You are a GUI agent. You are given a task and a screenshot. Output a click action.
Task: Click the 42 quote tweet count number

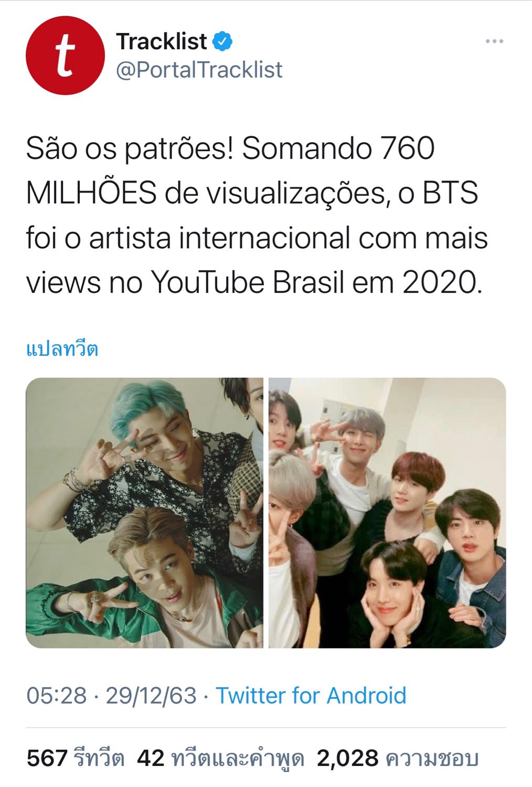[x=151, y=758]
